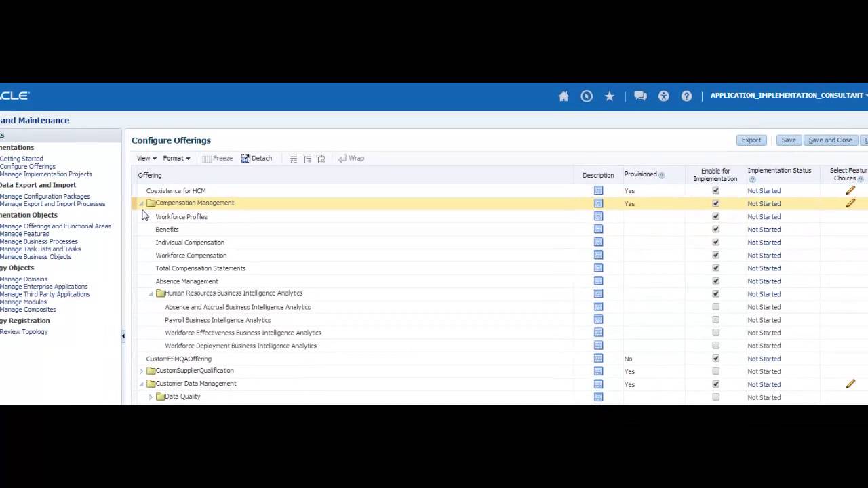Click the Freeze column button

(217, 158)
